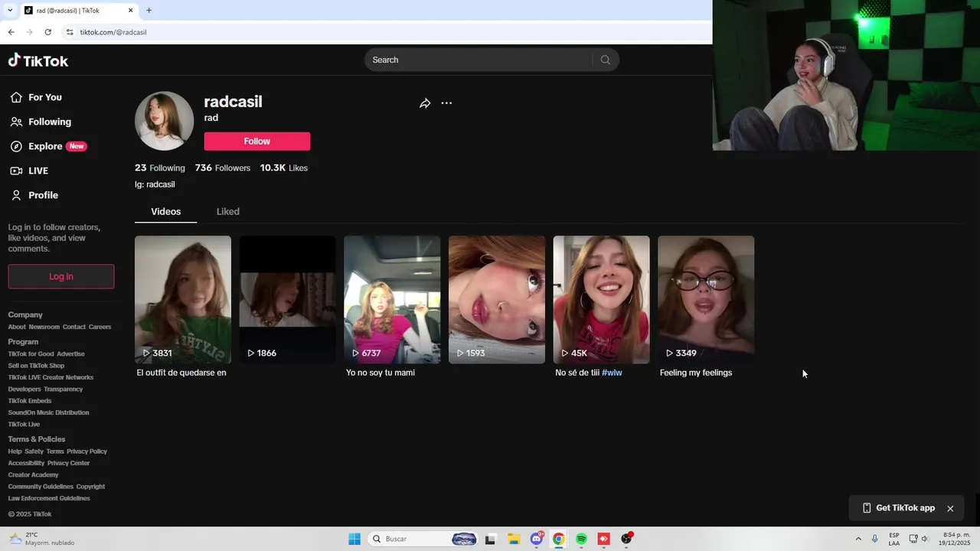Screen dimensions: 980x551
Task: Click the Log in button
Action: point(61,276)
